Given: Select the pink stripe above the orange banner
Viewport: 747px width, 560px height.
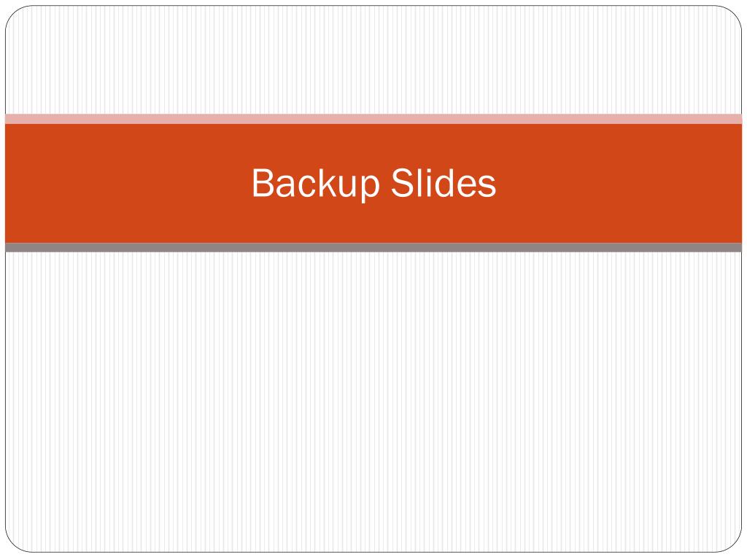Looking at the screenshot, I should coord(373,119).
